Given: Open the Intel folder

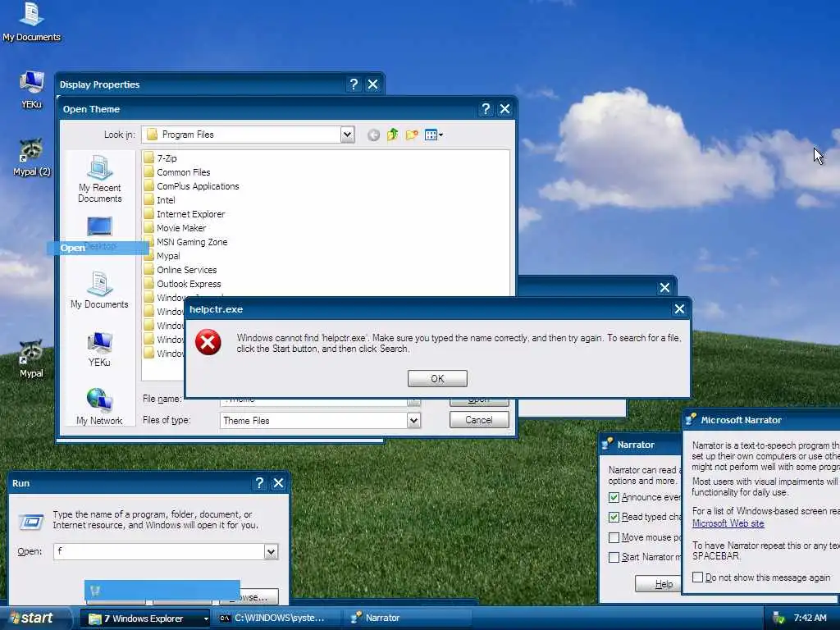Looking at the screenshot, I should click(159, 200).
